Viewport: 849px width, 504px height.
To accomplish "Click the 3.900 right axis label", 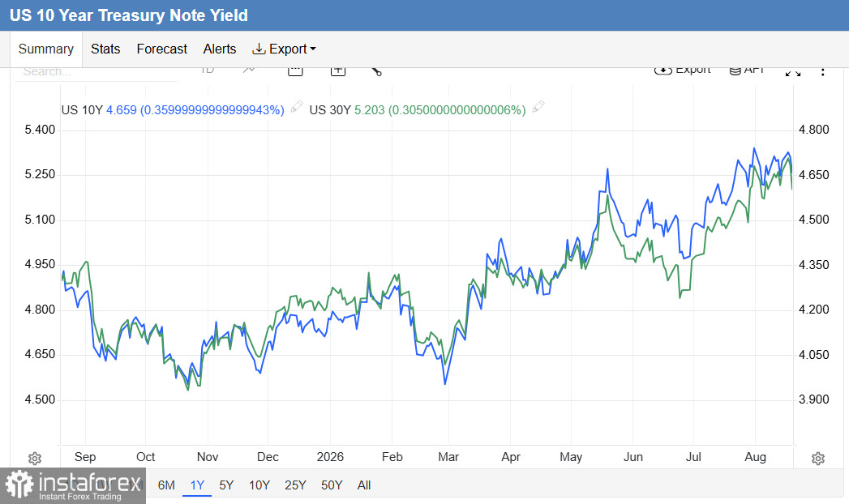I will click(x=814, y=399).
